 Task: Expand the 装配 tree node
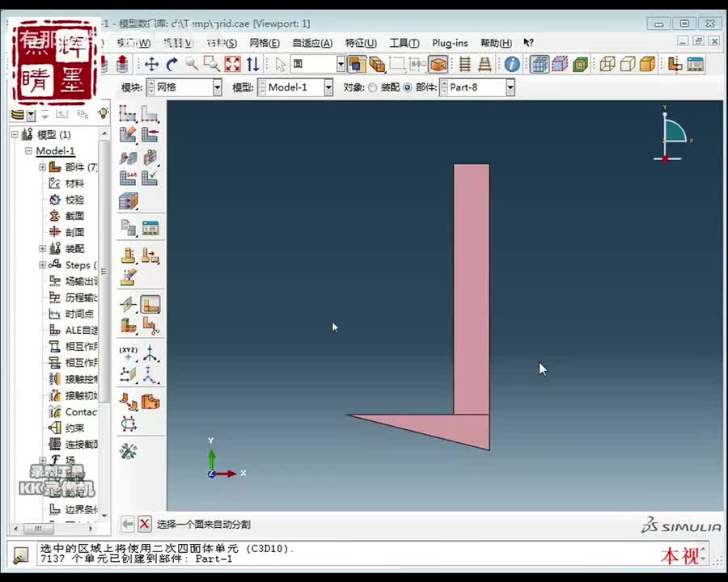pos(43,248)
